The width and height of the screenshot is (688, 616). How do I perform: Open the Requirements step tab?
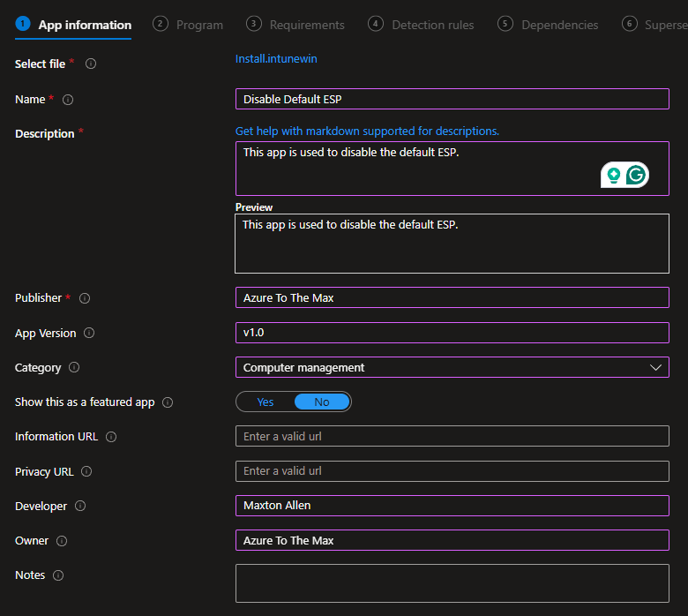point(295,25)
